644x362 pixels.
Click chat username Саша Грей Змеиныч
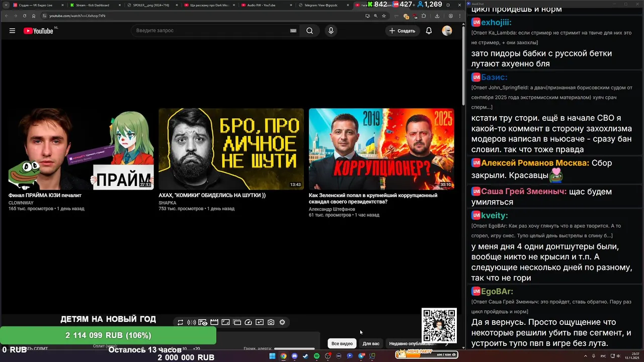coord(524,192)
